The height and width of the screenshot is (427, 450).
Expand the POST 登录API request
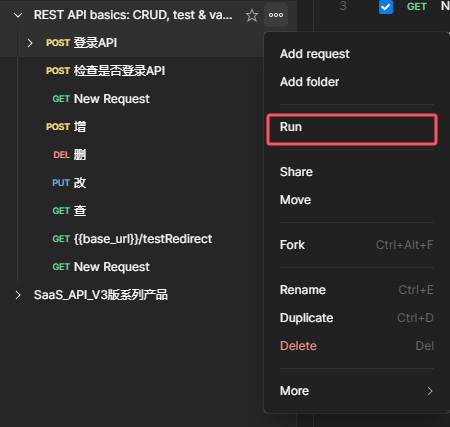[x=30, y=43]
